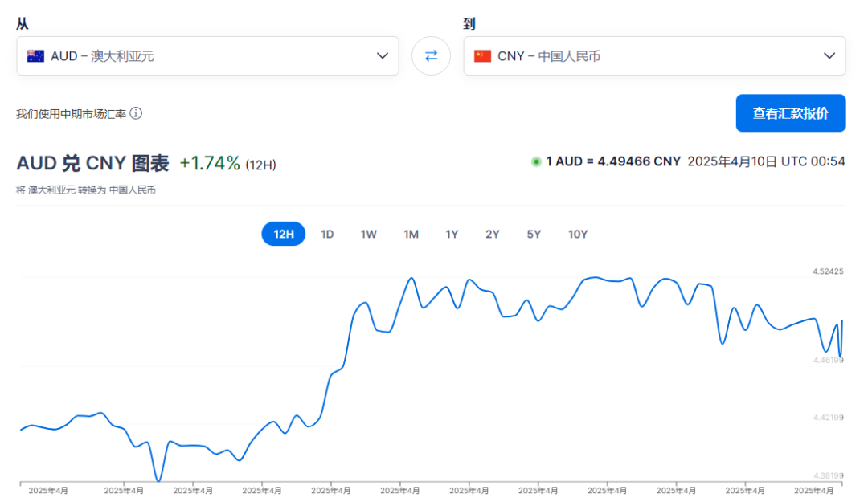Click the 4.52425 axis label
868x502 pixels.
(828, 271)
